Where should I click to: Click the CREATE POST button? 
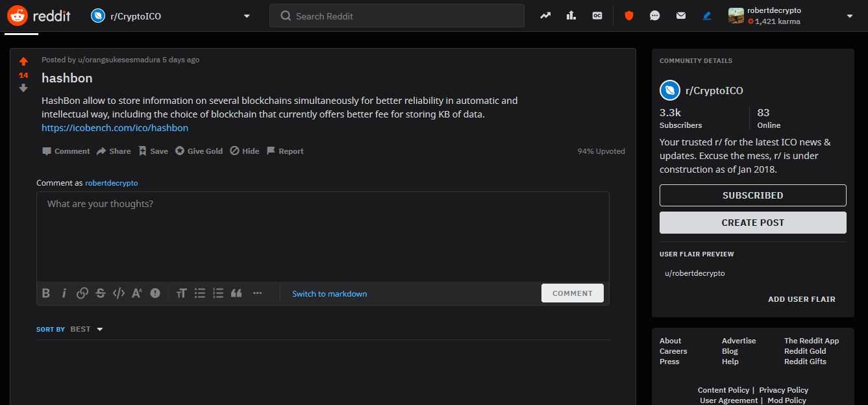click(753, 223)
